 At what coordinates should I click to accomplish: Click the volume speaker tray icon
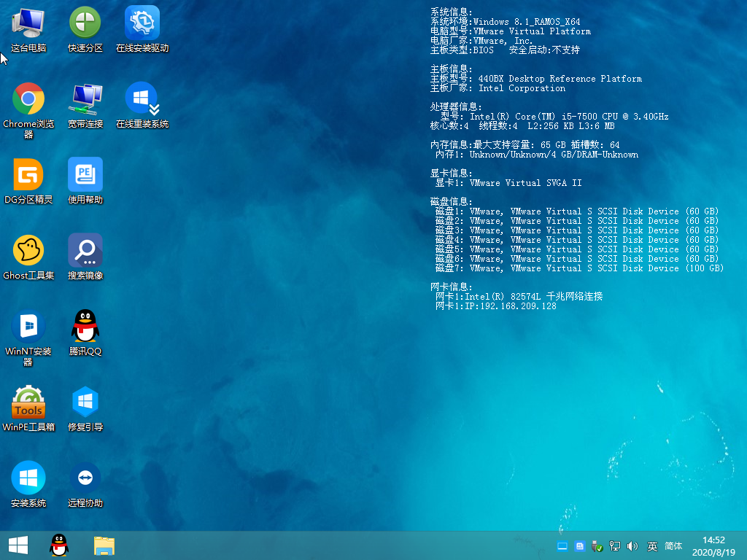(x=632, y=546)
